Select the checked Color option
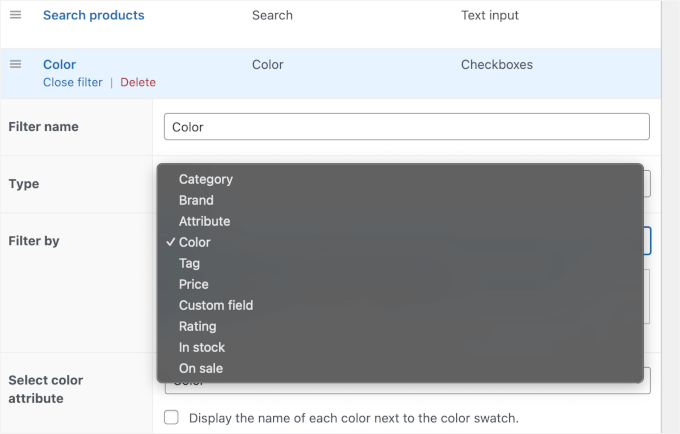 click(195, 242)
